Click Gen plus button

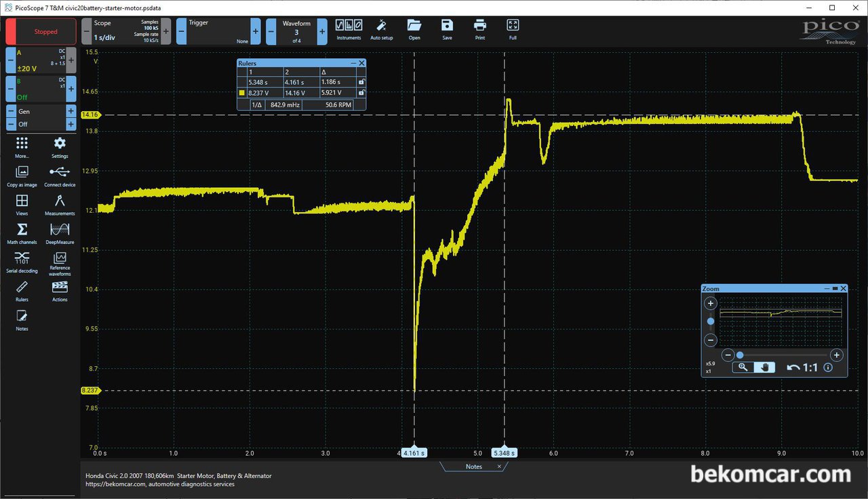pyautogui.click(x=71, y=111)
